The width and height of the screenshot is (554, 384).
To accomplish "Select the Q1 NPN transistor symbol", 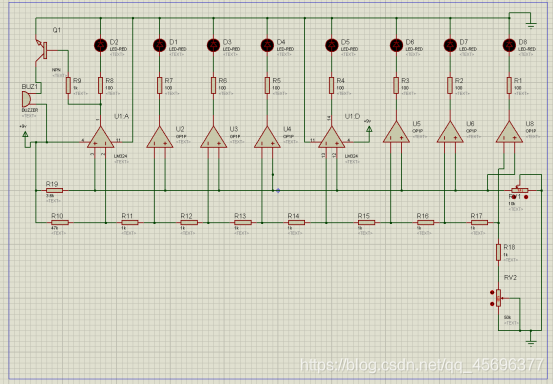I will pos(42,51).
